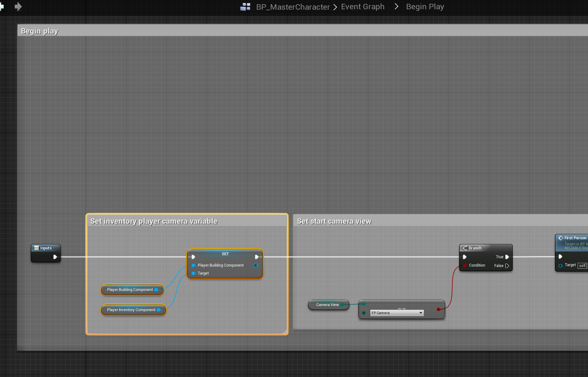This screenshot has height=377, width=588.
Task: Click the Begin Play breadcrumb
Action: click(x=425, y=7)
